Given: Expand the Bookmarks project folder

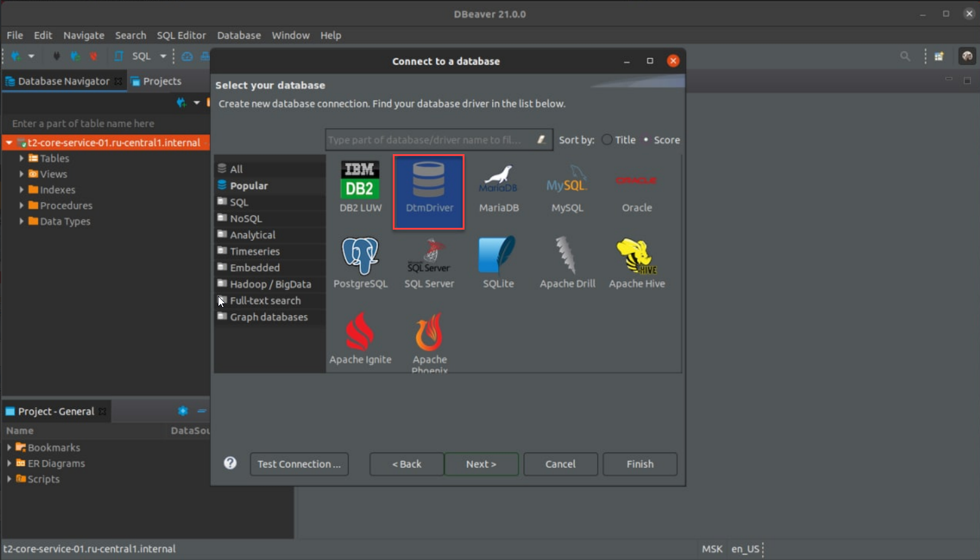Looking at the screenshot, I should pos(9,448).
